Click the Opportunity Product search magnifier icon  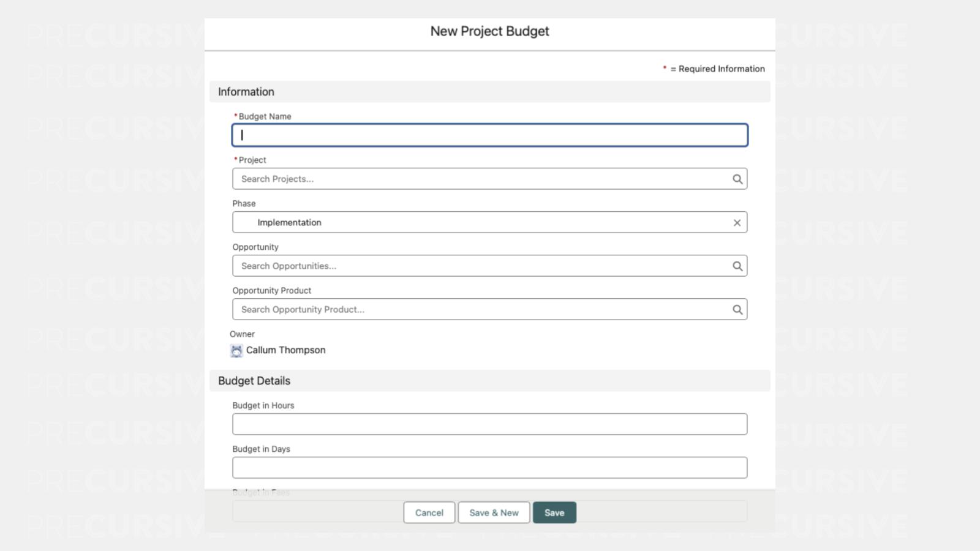pyautogui.click(x=737, y=310)
